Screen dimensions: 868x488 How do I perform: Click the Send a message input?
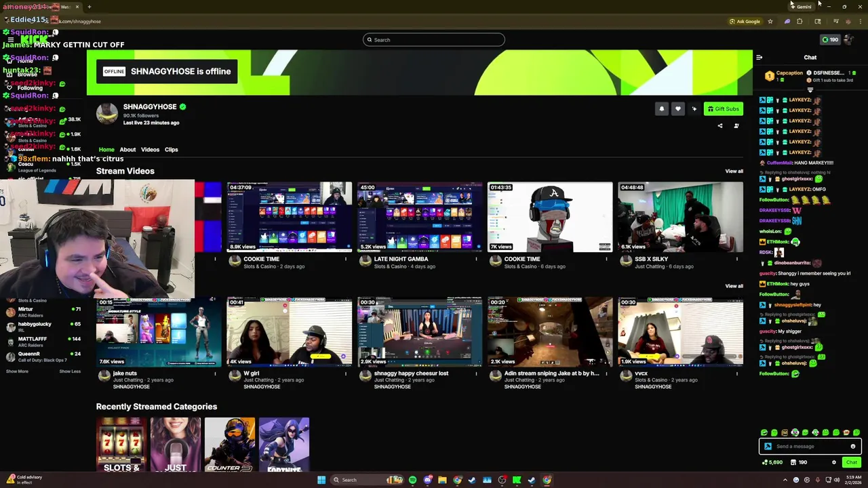(x=810, y=446)
